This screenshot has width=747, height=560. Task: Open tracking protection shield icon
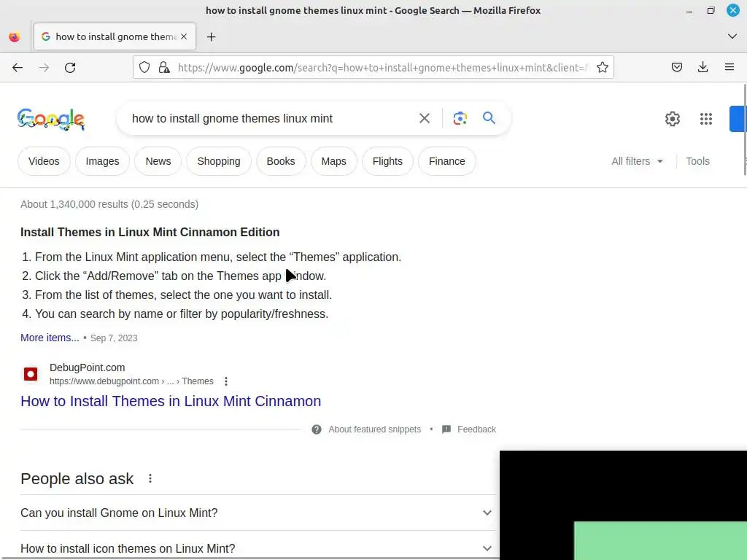tap(144, 68)
